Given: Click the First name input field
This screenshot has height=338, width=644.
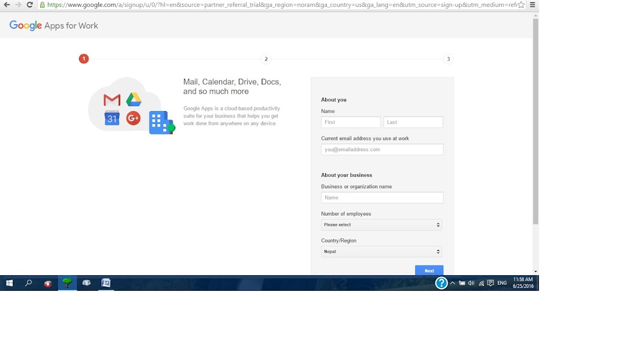Looking at the screenshot, I should pos(350,122).
